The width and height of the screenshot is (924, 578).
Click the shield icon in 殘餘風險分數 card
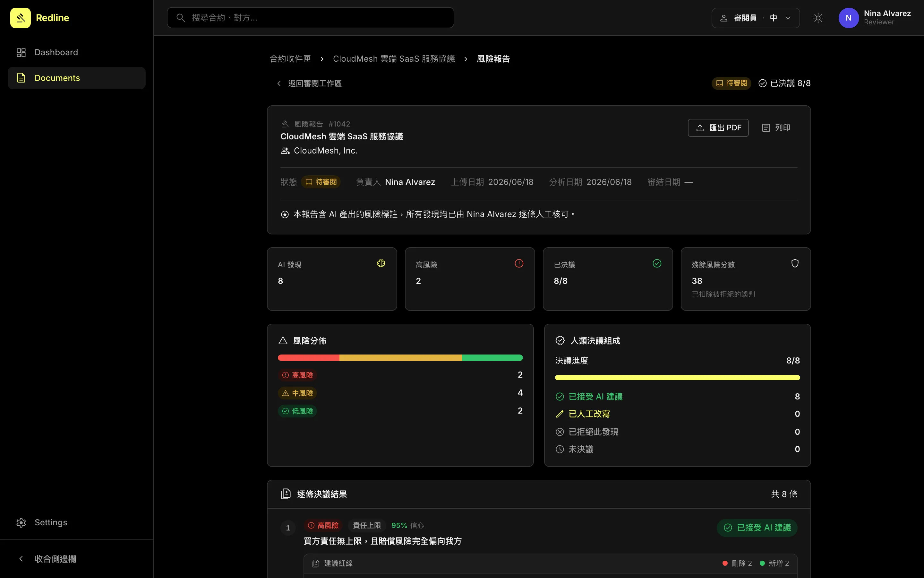click(795, 263)
